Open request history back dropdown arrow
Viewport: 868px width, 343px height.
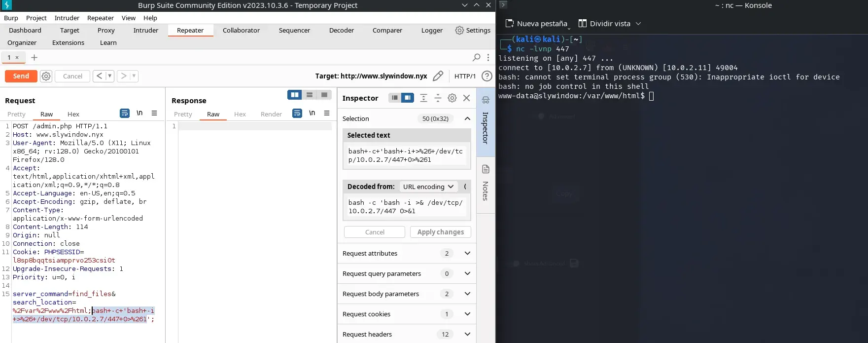(x=109, y=76)
